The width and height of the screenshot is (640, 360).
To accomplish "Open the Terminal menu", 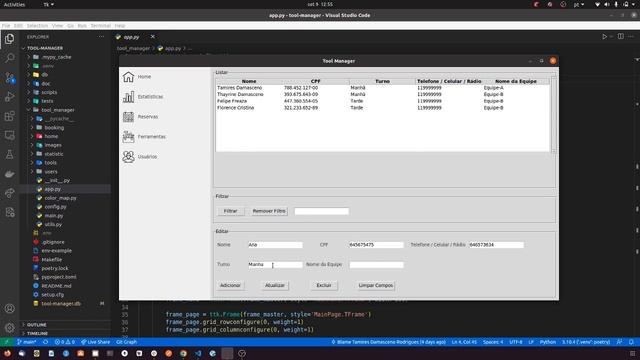I will tap(100, 26).
